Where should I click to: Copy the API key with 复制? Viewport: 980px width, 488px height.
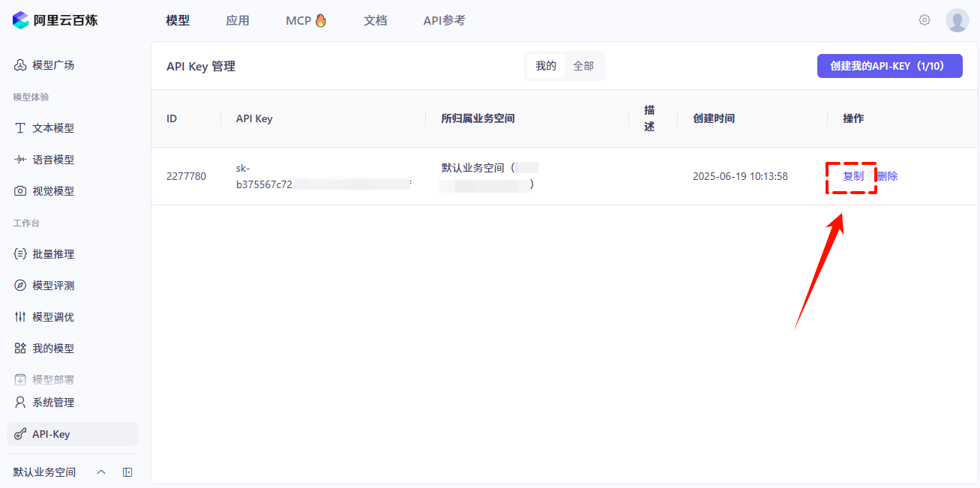[x=853, y=177]
